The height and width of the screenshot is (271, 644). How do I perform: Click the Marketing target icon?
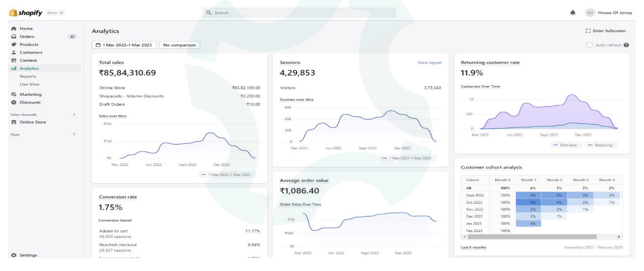pos(14,94)
